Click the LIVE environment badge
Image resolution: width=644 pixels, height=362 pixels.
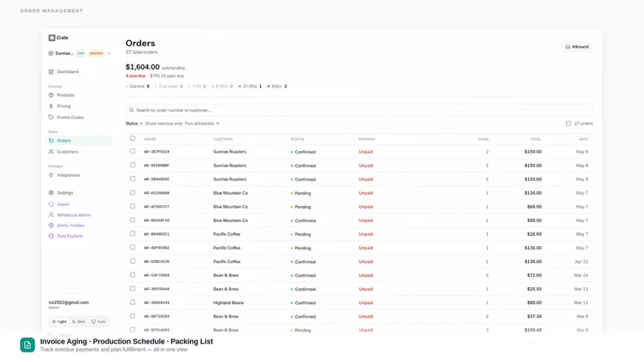pos(81,53)
